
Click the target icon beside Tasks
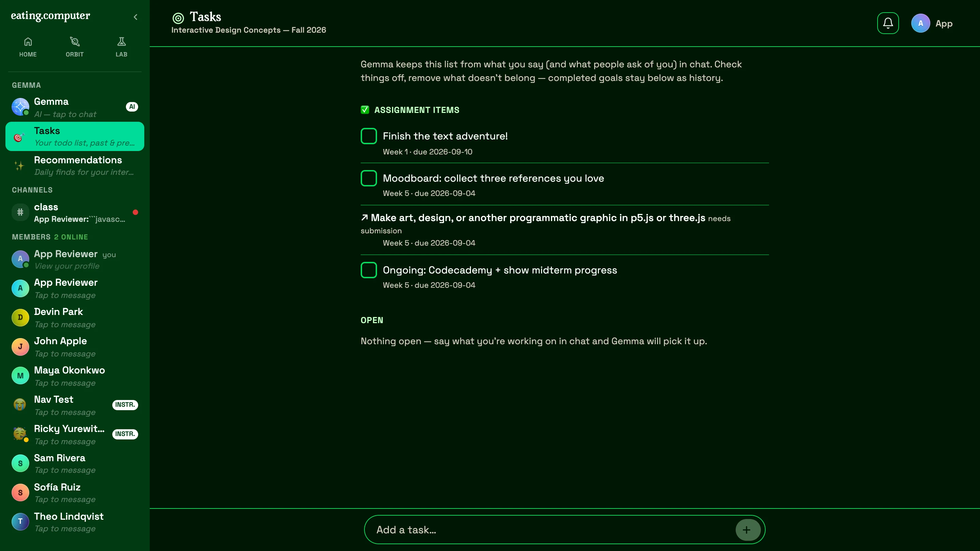(19, 137)
